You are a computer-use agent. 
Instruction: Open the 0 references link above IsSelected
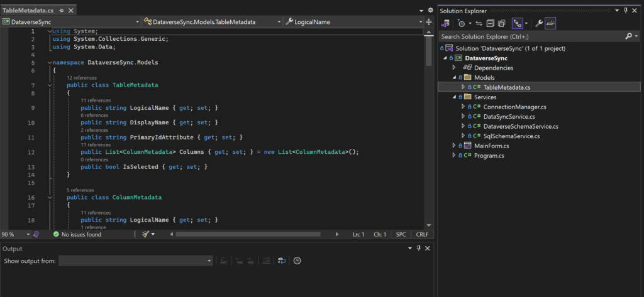point(94,159)
